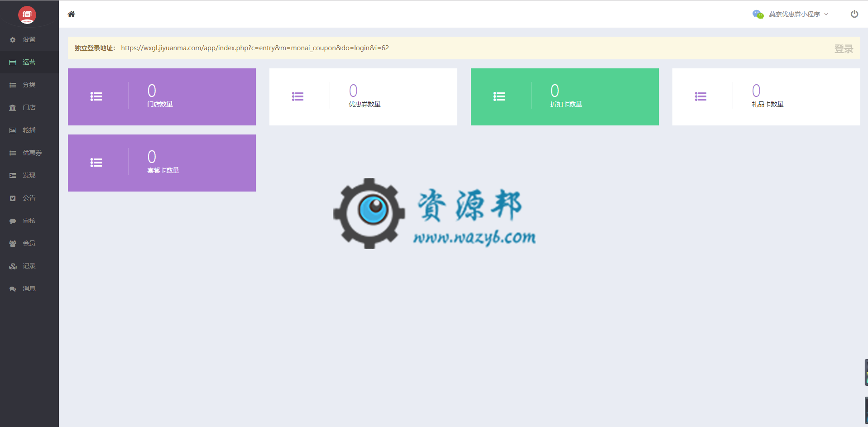
Task: Click the 优惠券 list icon
Action: 13,153
